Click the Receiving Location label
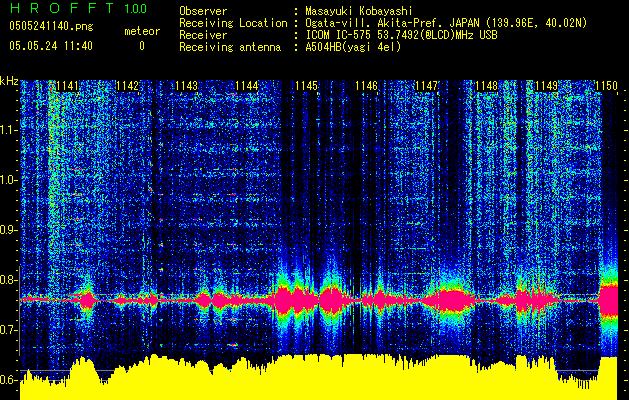 (233, 23)
